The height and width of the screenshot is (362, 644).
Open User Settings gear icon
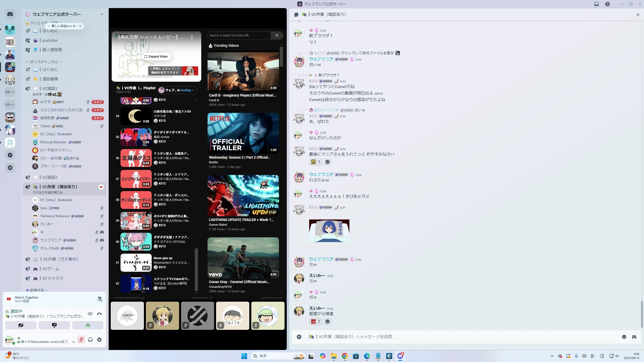[99, 340]
